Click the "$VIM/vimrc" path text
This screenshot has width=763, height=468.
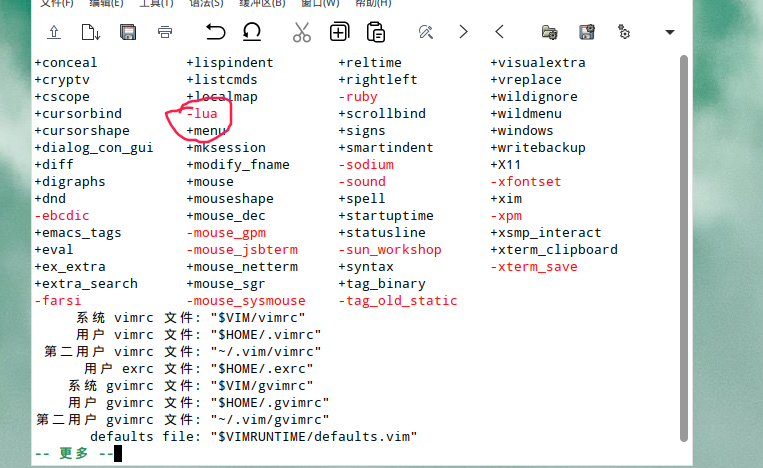click(258, 318)
